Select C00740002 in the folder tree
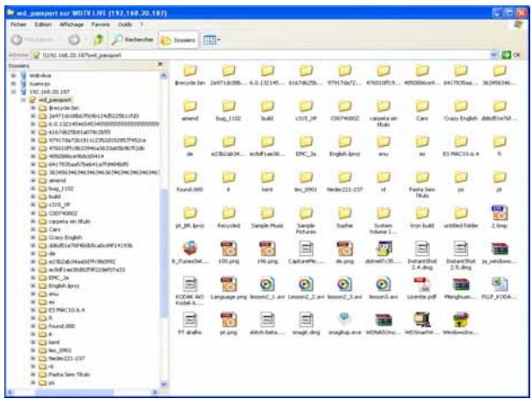The image size is (532, 399). 63,213
